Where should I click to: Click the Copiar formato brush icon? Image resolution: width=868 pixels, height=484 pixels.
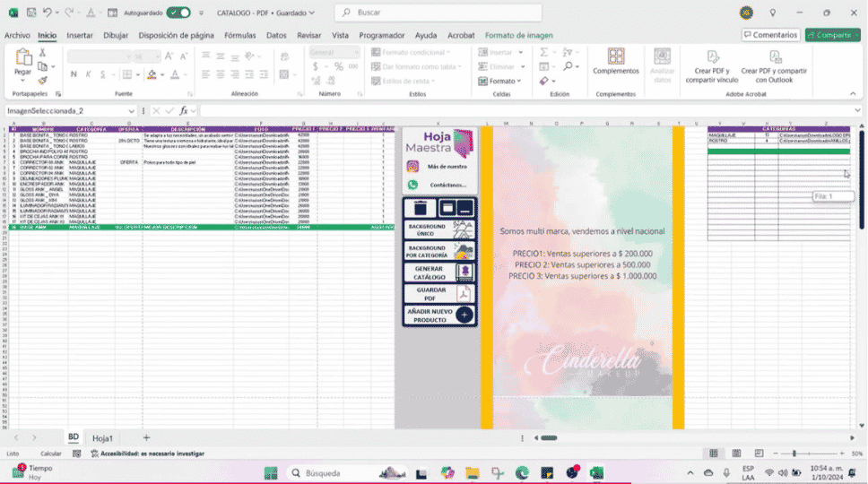pyautogui.click(x=43, y=81)
